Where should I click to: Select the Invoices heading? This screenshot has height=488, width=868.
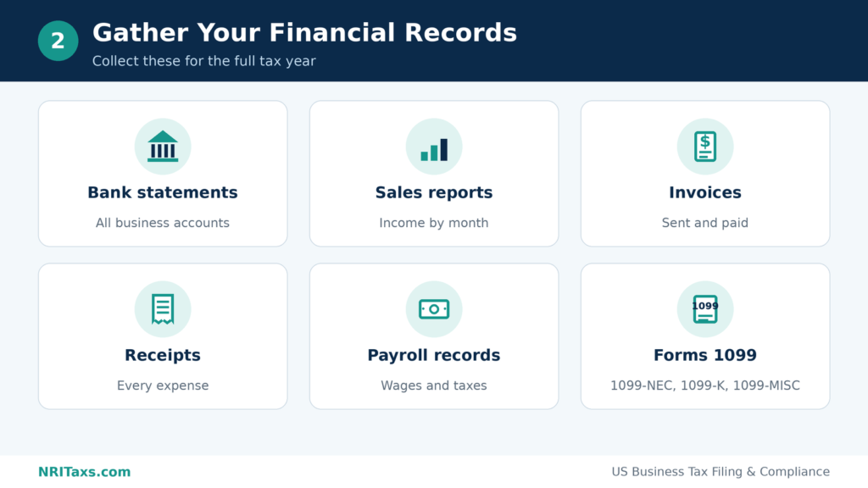[705, 192]
